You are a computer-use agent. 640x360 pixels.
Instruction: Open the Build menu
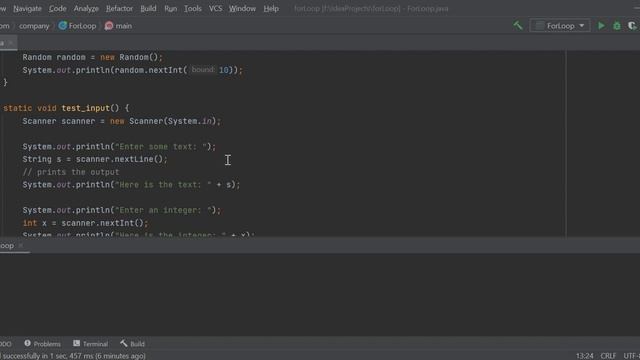pos(148,9)
